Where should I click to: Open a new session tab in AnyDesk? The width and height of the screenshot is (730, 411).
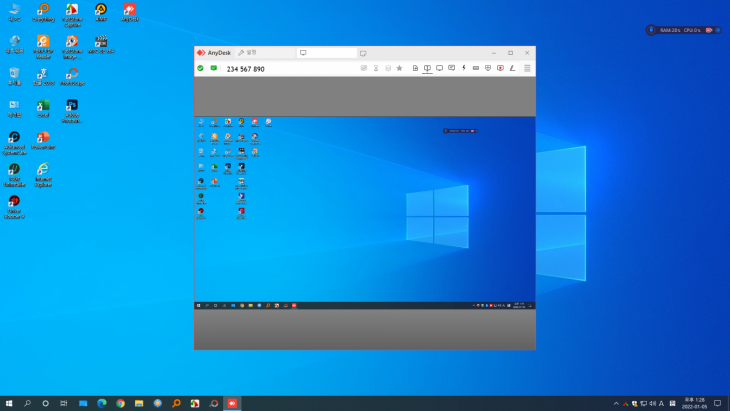pyautogui.click(x=363, y=53)
